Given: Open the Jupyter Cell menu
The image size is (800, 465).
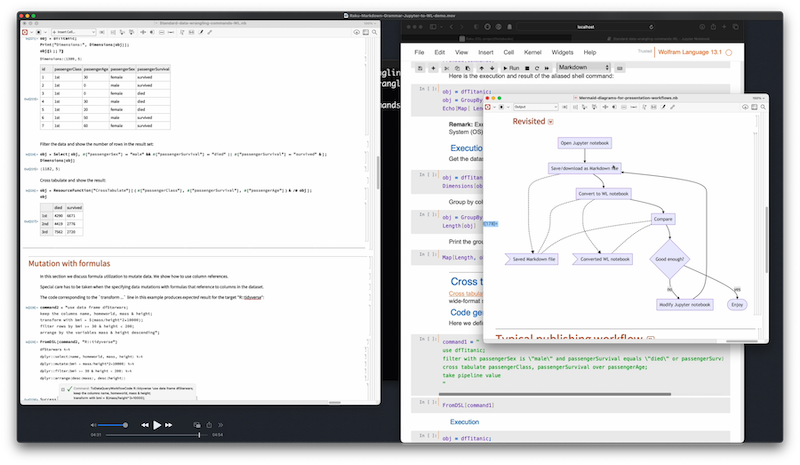Looking at the screenshot, I should point(509,52).
